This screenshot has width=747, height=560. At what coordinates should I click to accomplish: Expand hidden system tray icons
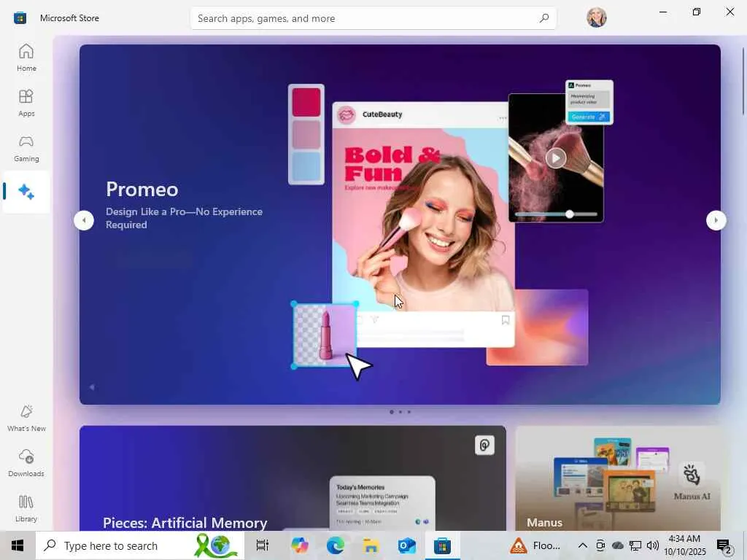[x=582, y=545]
